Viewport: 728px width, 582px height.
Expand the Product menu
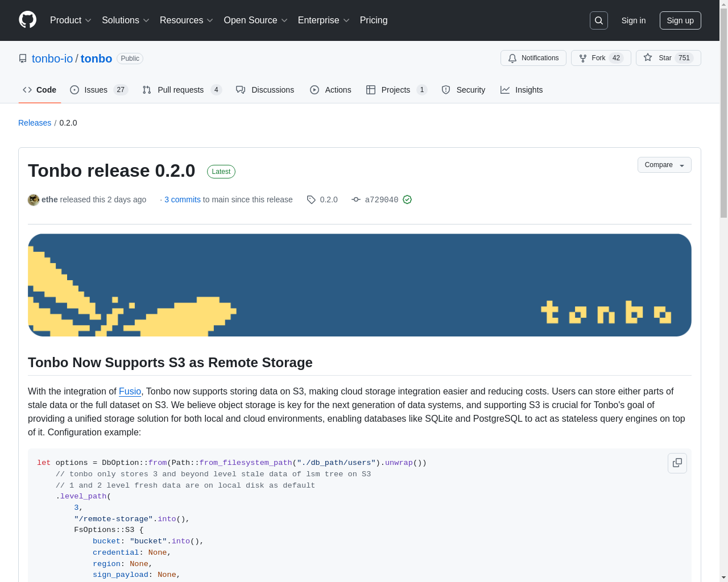(x=71, y=20)
